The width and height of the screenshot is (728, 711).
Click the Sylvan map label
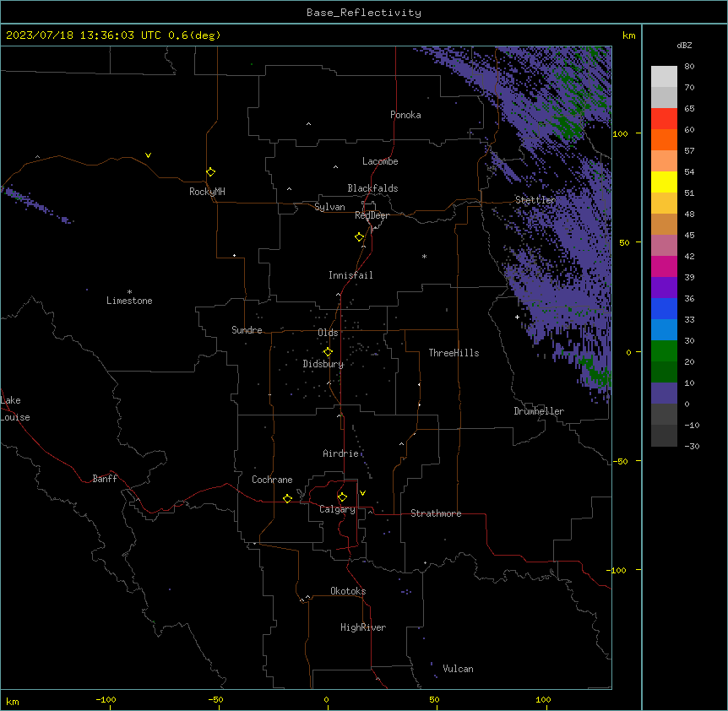329,207
